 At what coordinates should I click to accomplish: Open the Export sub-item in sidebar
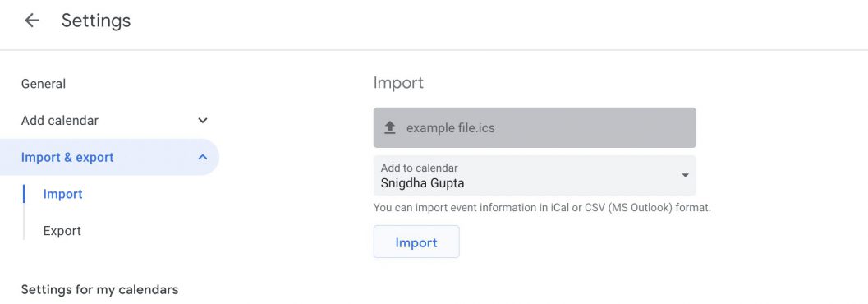62,230
